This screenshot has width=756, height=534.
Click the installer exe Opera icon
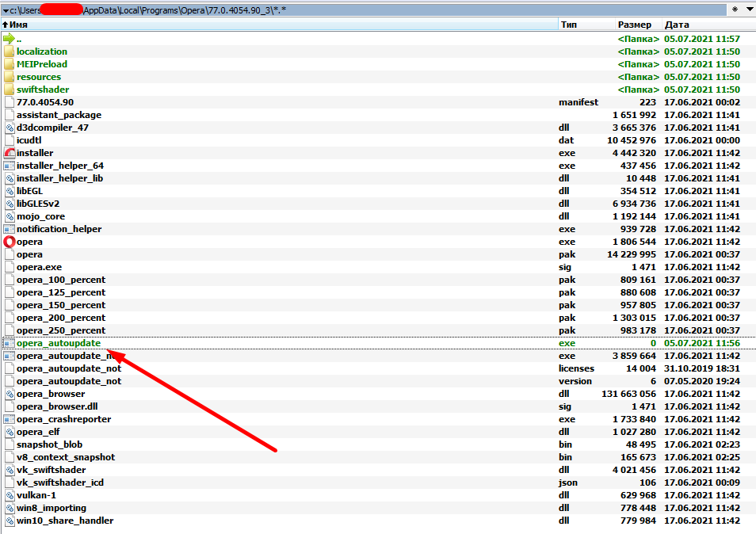(x=10, y=153)
